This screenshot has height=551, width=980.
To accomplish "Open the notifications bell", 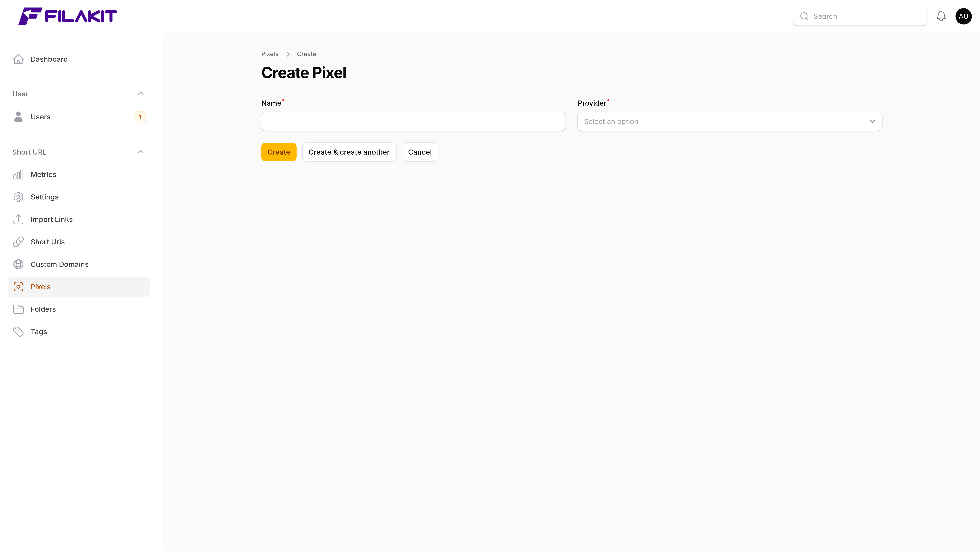I will click(x=941, y=16).
